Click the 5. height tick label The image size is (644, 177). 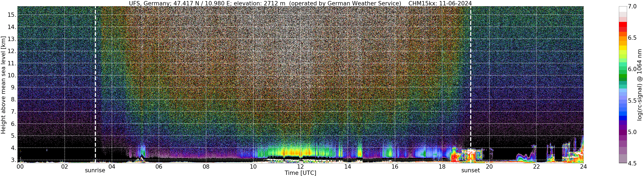click(13, 136)
